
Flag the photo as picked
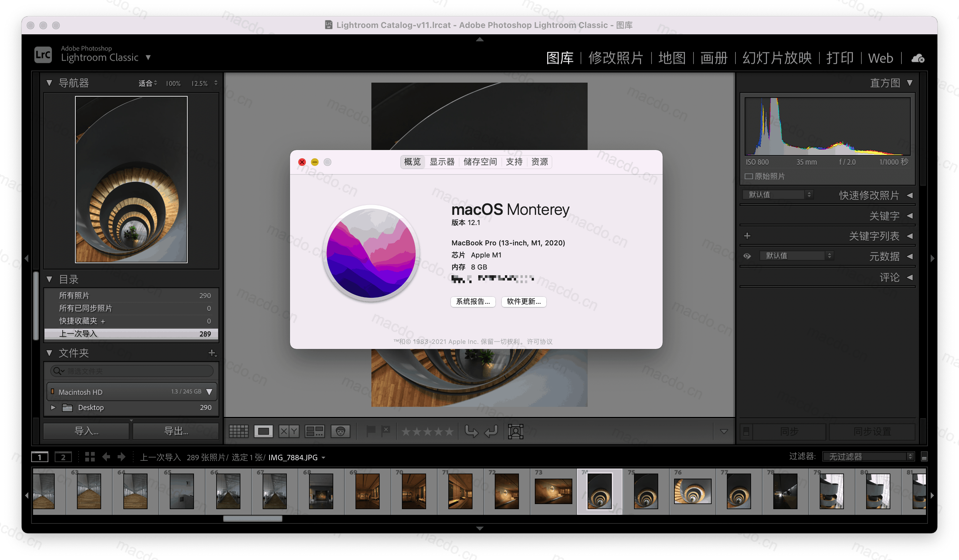[371, 431]
